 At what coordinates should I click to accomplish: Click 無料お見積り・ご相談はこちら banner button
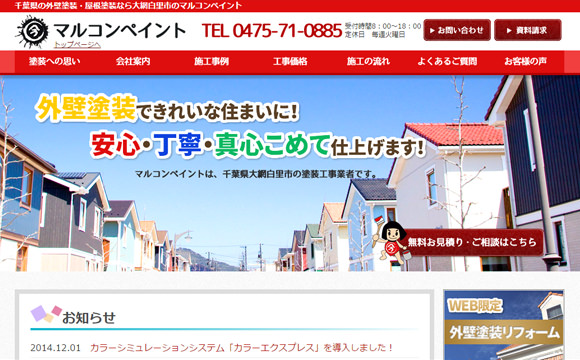(472, 242)
